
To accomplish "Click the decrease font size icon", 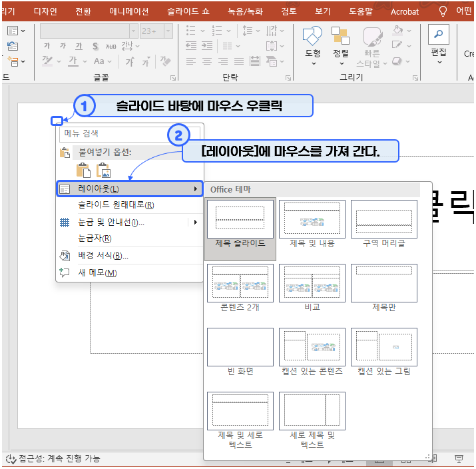I will click(146, 62).
